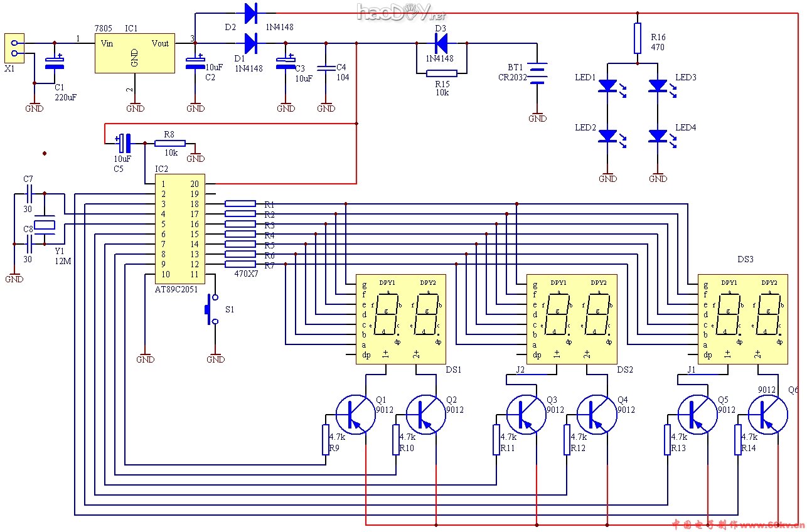The height and width of the screenshot is (532, 807).
Task: Select the DS1 dual seven-segment display
Action: [x=400, y=319]
